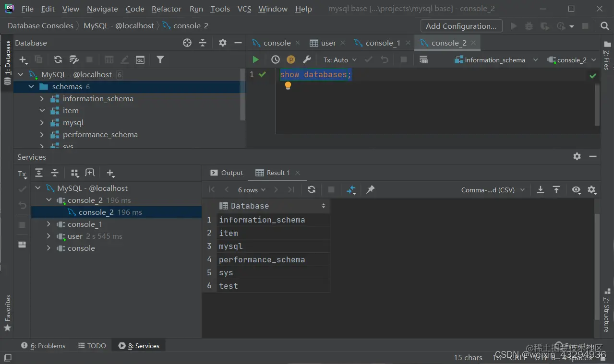
Task: Click compare/transpose arrows icon in result toolbar
Action: click(x=351, y=190)
